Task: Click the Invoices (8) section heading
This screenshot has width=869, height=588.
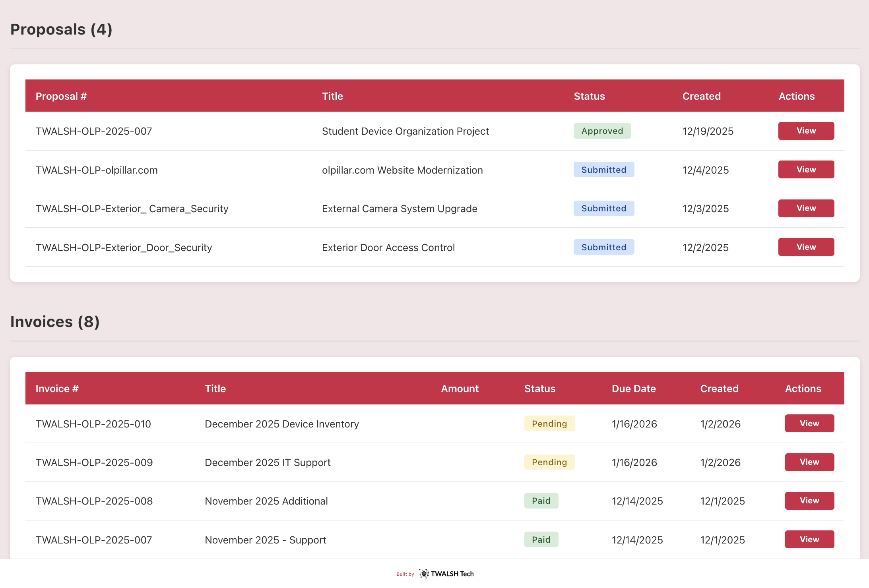Action: point(55,322)
